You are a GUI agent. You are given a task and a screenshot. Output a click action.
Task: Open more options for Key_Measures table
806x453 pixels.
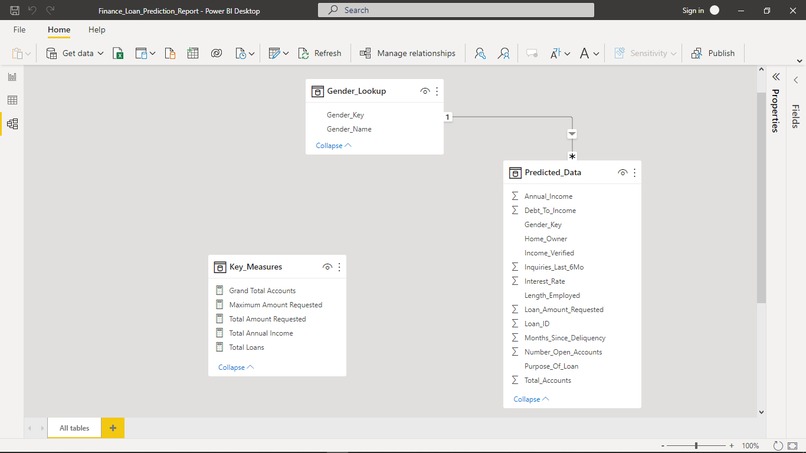(339, 267)
